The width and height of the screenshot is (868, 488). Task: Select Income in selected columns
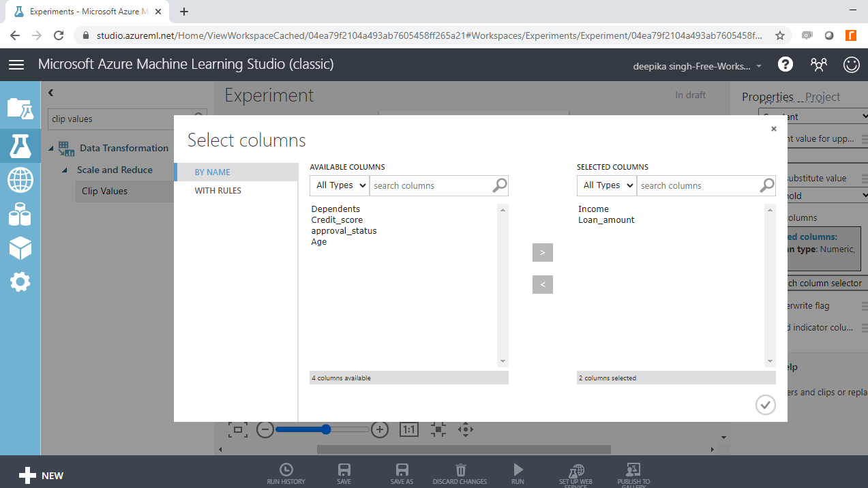[x=593, y=209]
